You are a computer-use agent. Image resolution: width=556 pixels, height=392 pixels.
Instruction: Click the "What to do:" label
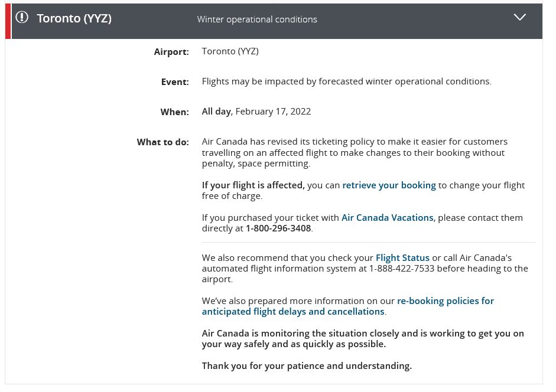tap(162, 142)
